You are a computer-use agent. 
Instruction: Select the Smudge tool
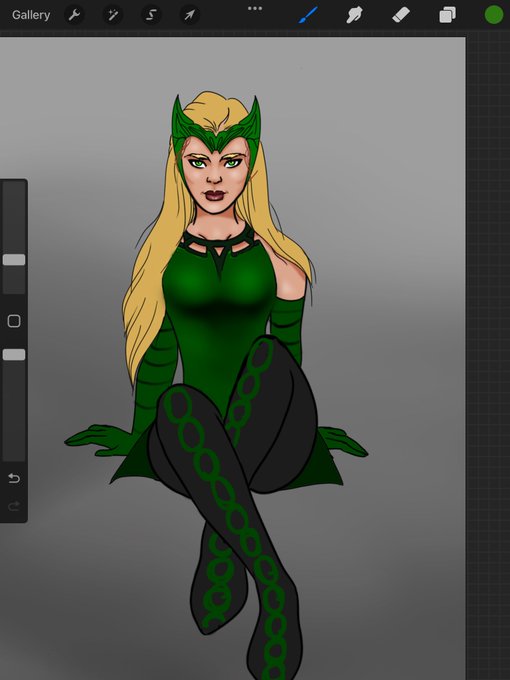[354, 15]
